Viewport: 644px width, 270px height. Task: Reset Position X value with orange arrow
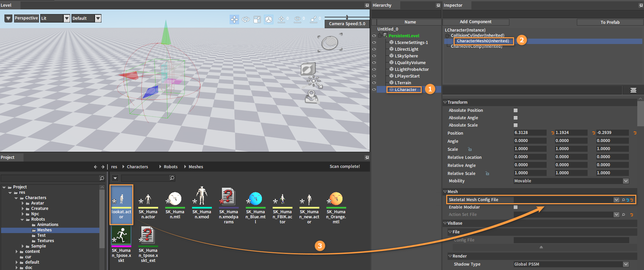click(553, 133)
